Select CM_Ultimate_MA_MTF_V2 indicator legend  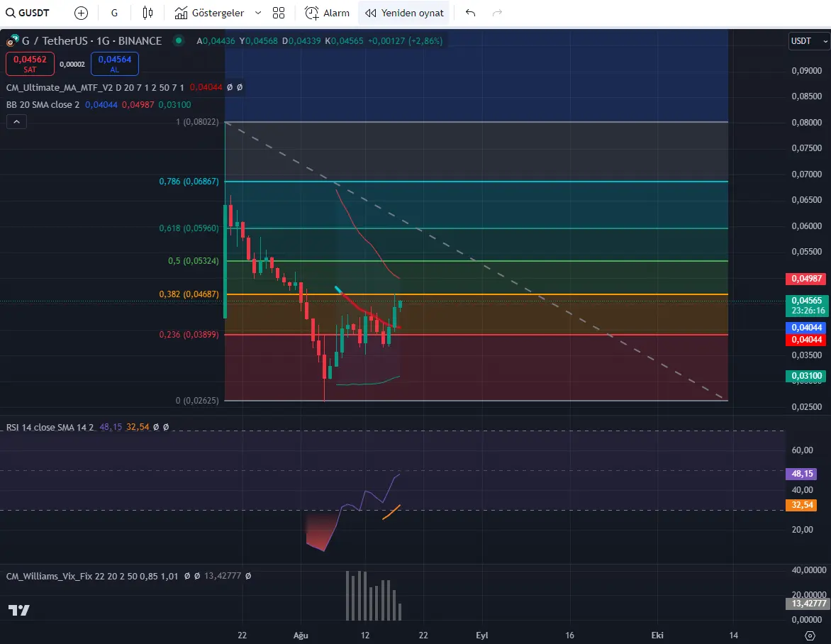coord(95,87)
